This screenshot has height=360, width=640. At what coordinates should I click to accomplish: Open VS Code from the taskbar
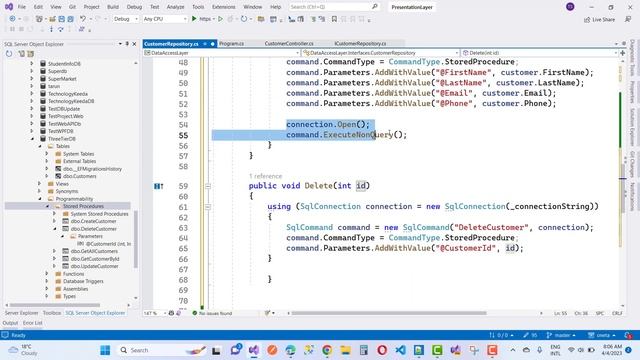coord(400,350)
